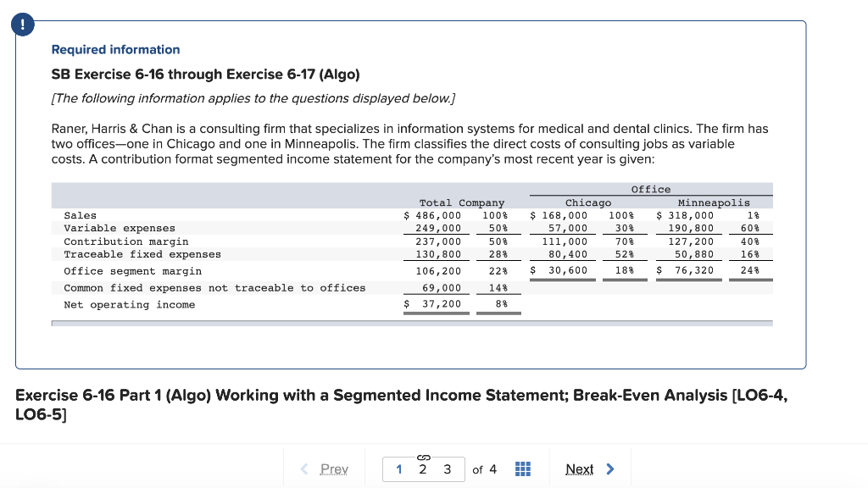
Task: Select the active page 1 number
Action: (x=398, y=469)
